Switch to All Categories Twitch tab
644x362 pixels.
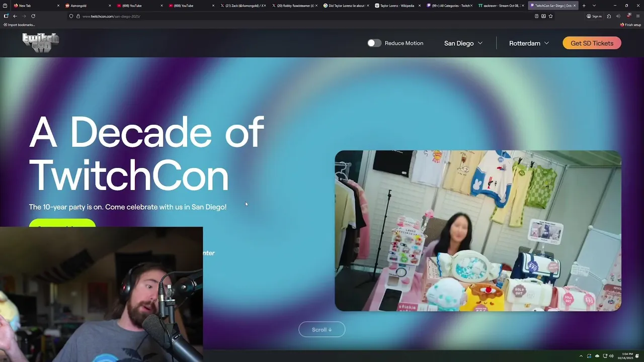pyautogui.click(x=449, y=6)
